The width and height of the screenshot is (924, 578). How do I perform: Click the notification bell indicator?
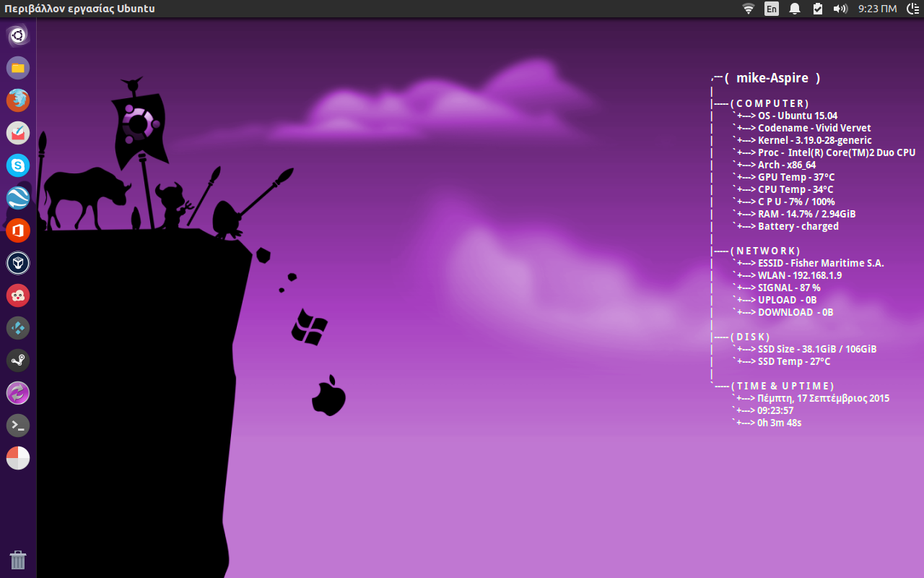(795, 9)
